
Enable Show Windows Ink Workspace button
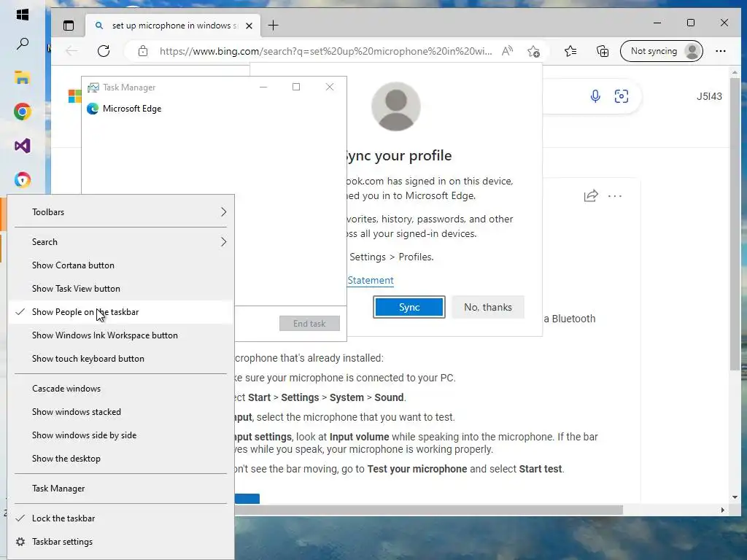[121, 335]
